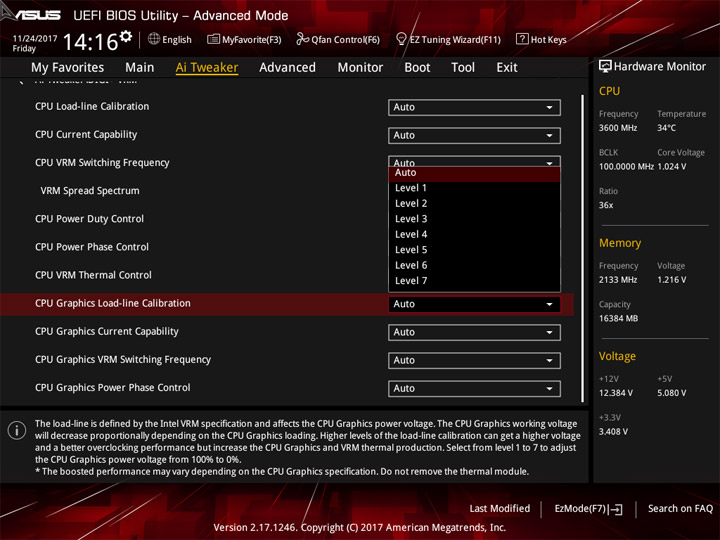Select CPU Current Capability label
The height and width of the screenshot is (540, 720).
click(x=86, y=135)
